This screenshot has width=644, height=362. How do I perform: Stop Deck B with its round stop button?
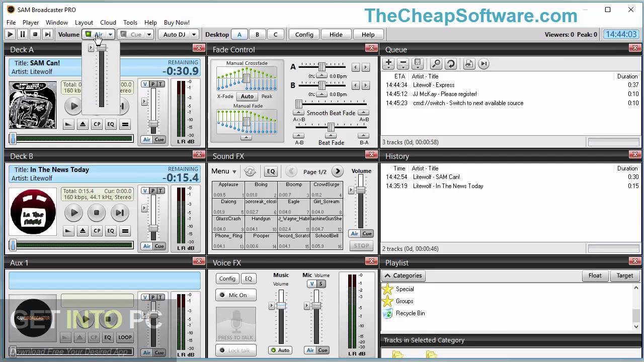coord(97,213)
